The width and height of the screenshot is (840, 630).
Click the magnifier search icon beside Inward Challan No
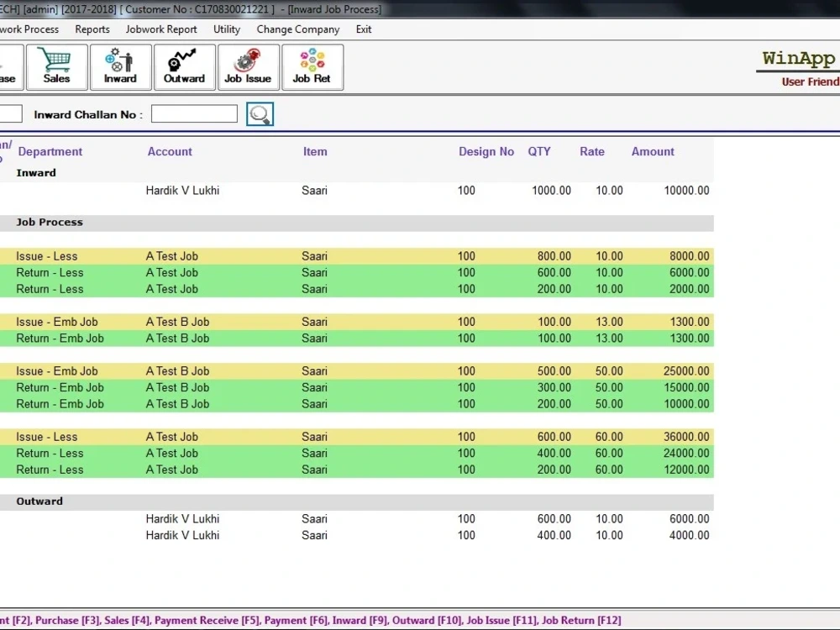click(260, 113)
